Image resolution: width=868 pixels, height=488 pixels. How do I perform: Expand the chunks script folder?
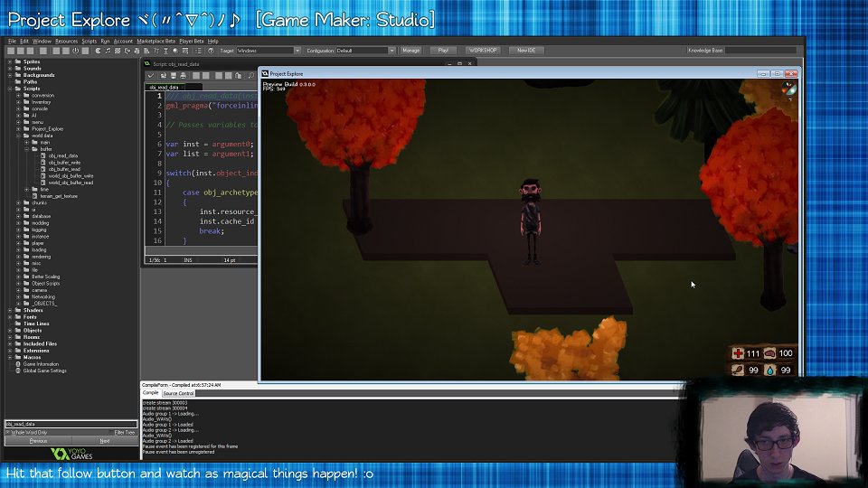pos(18,203)
